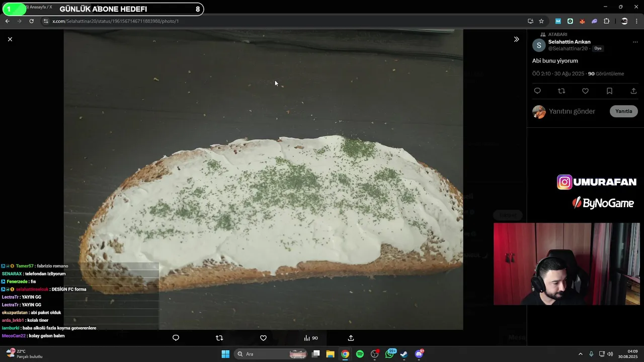Click the Üye member badge
The height and width of the screenshot is (362, 644).
[x=598, y=49]
